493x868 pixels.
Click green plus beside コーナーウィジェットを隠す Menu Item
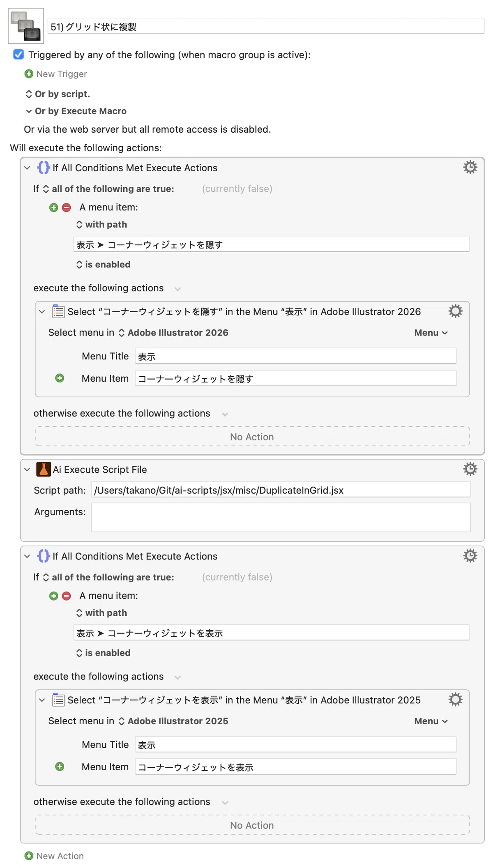pos(60,378)
